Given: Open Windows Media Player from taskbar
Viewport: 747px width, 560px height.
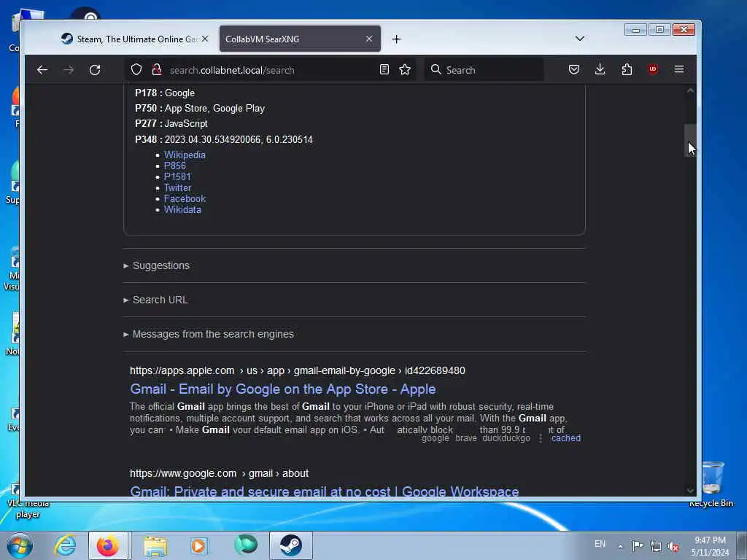Looking at the screenshot, I should pyautogui.click(x=198, y=545).
